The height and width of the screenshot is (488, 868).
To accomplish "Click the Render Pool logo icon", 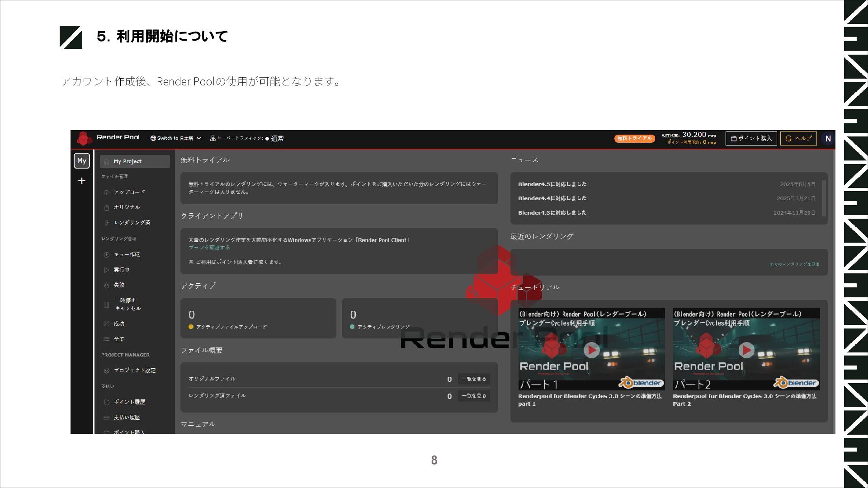I will pos(84,138).
